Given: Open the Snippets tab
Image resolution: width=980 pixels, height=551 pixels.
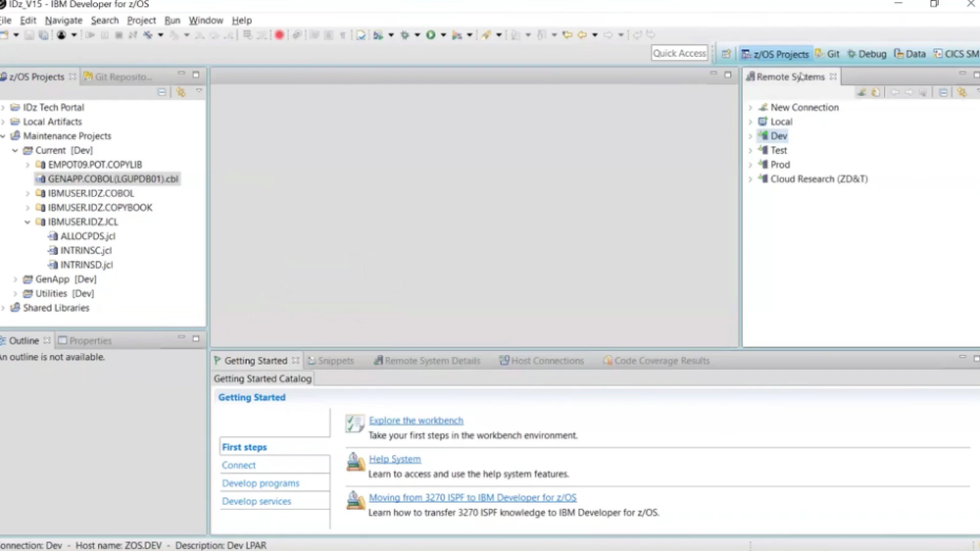Looking at the screenshot, I should click(x=330, y=361).
